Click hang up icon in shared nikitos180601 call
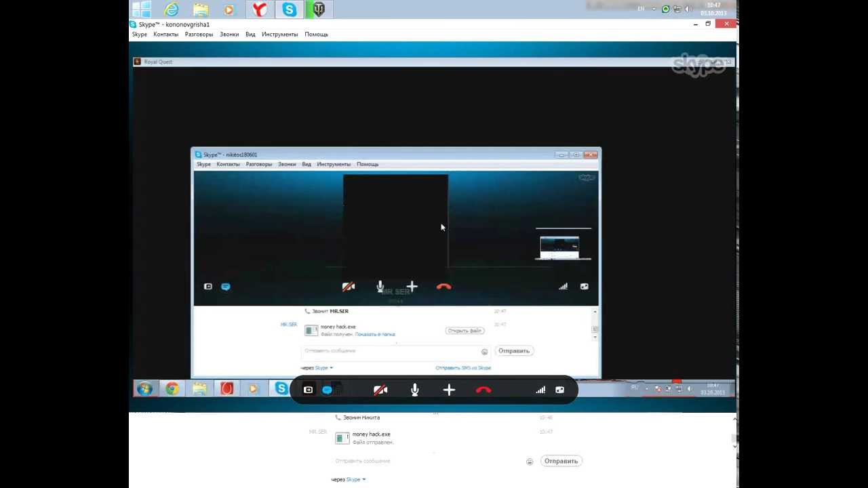The image size is (868, 488). coord(443,287)
